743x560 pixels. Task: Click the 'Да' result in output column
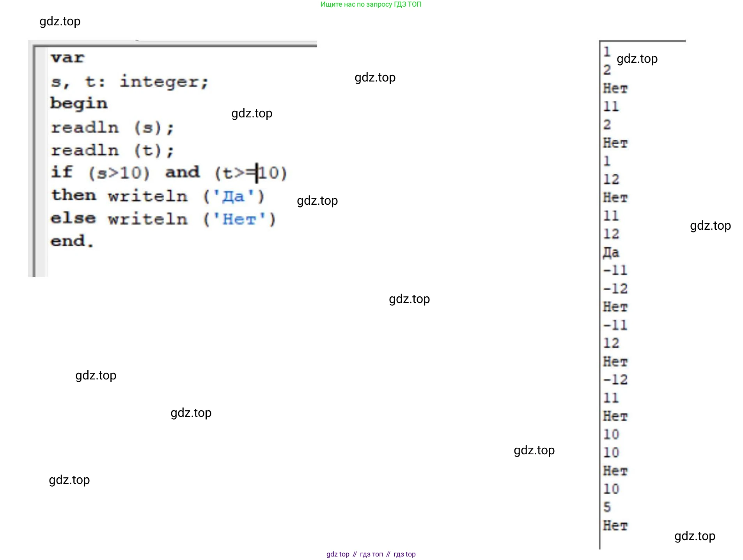[x=611, y=252]
